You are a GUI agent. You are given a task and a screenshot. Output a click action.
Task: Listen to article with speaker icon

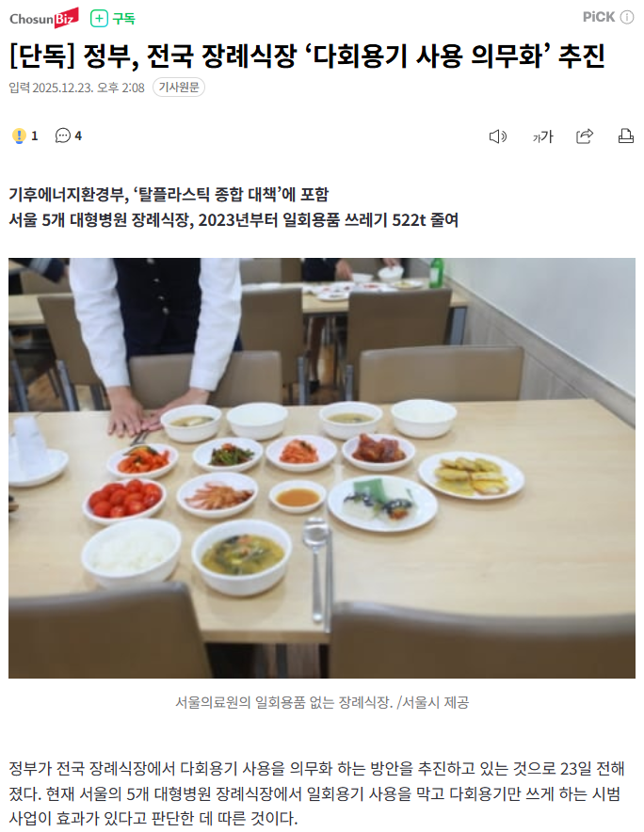pos(497,136)
